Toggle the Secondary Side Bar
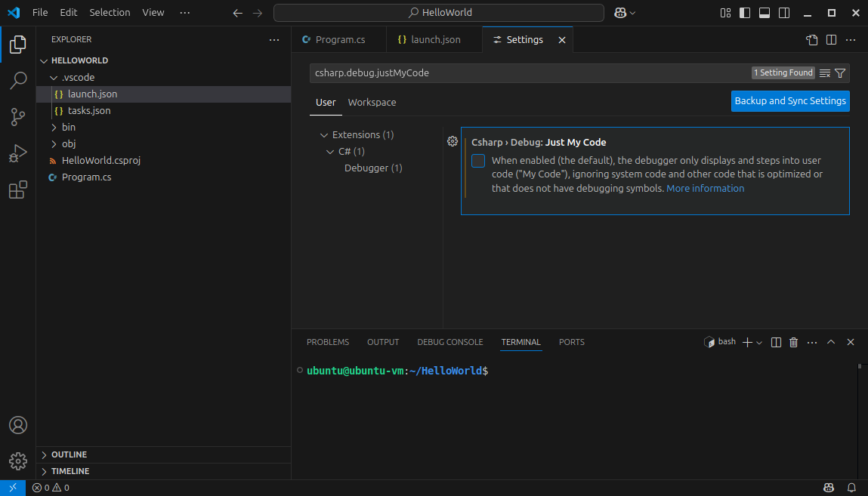 784,13
